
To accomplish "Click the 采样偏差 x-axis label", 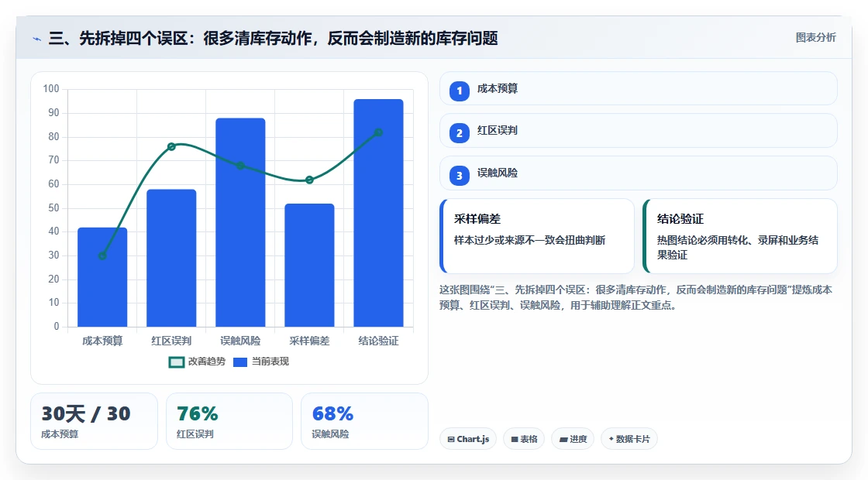I will point(309,341).
